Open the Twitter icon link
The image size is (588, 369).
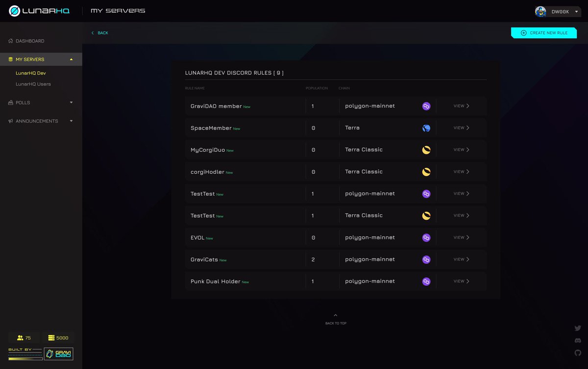(578, 328)
